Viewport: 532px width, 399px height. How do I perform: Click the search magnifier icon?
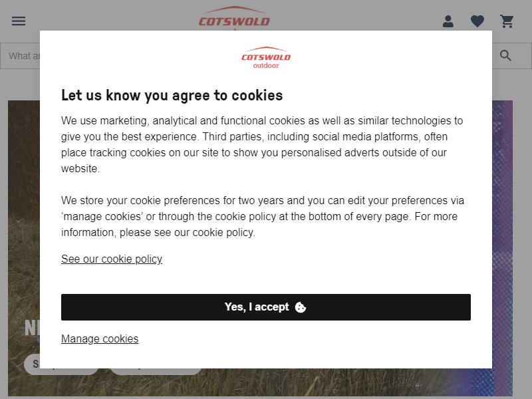505,56
